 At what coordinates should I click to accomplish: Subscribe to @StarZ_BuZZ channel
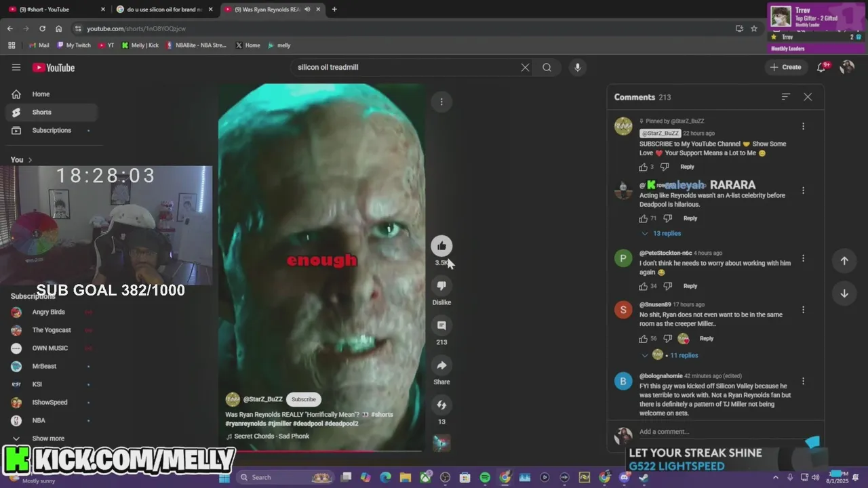click(x=303, y=399)
